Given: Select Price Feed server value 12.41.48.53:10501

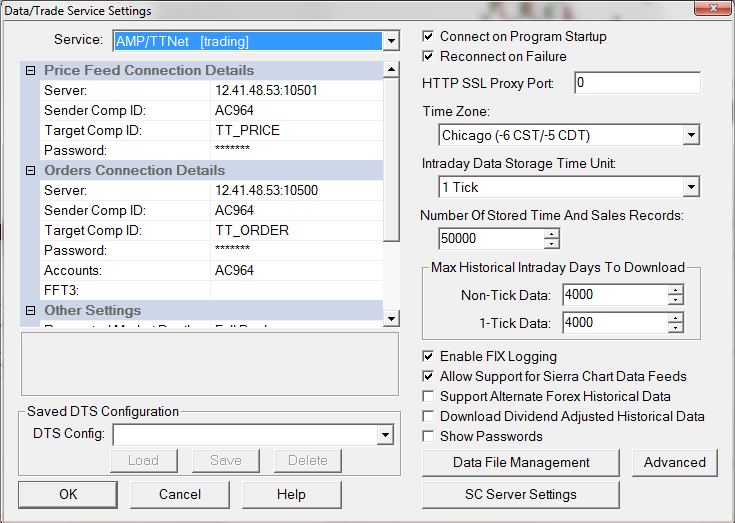Looking at the screenshot, I should (x=297, y=90).
